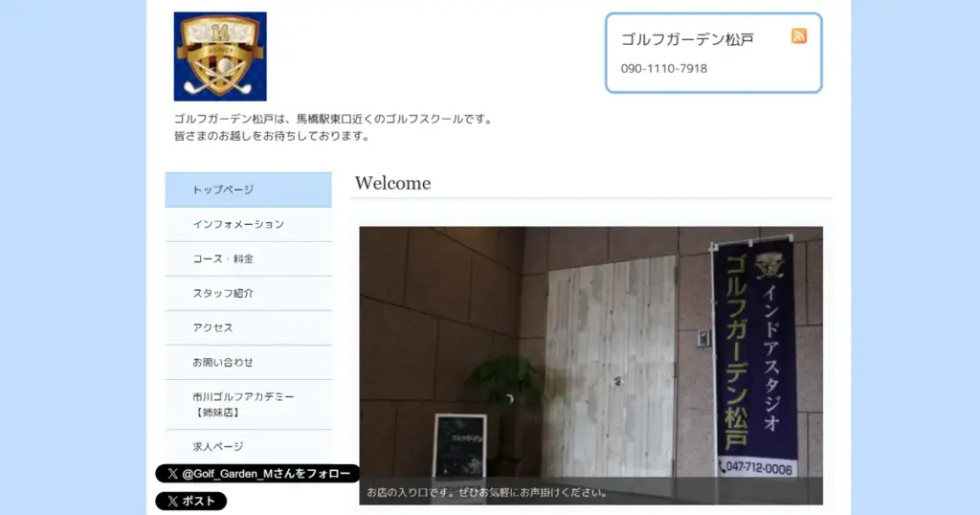This screenshot has height=515, width=980.
Task: Click description text ゴルフガーデン松戸は、馬橋駅東口近く
Action: coord(334,119)
